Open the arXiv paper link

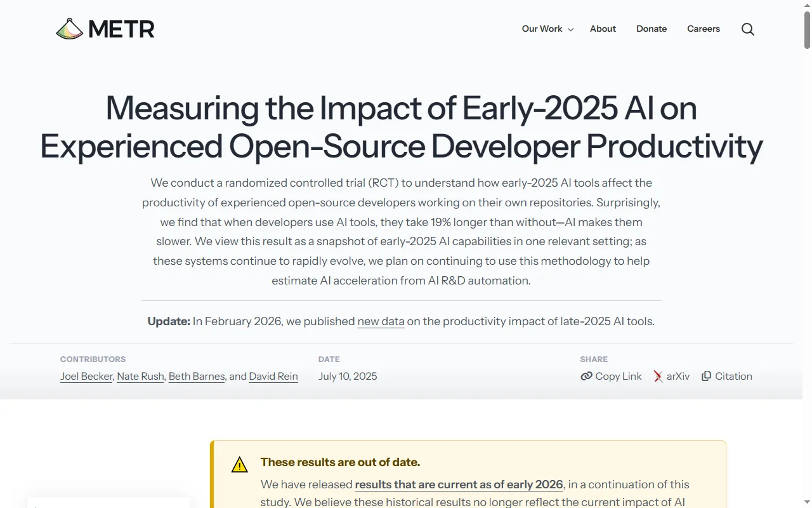(x=678, y=376)
